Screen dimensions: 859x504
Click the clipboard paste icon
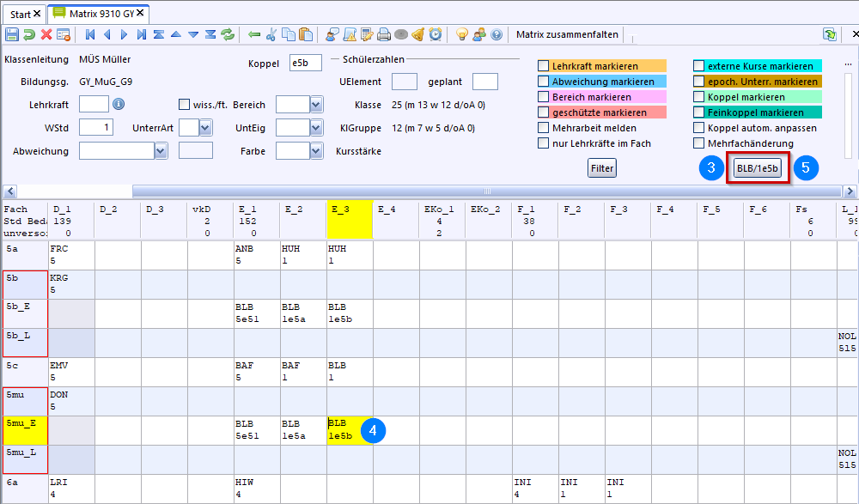pos(306,34)
